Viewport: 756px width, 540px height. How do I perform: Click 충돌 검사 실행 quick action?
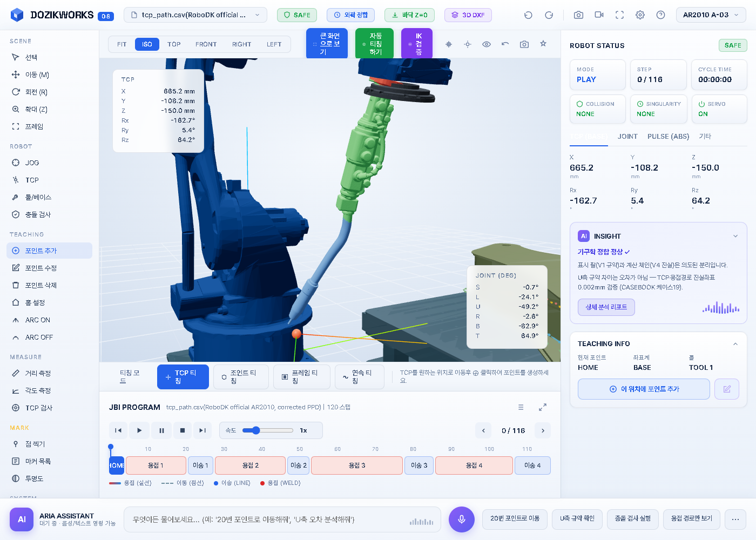(633, 519)
